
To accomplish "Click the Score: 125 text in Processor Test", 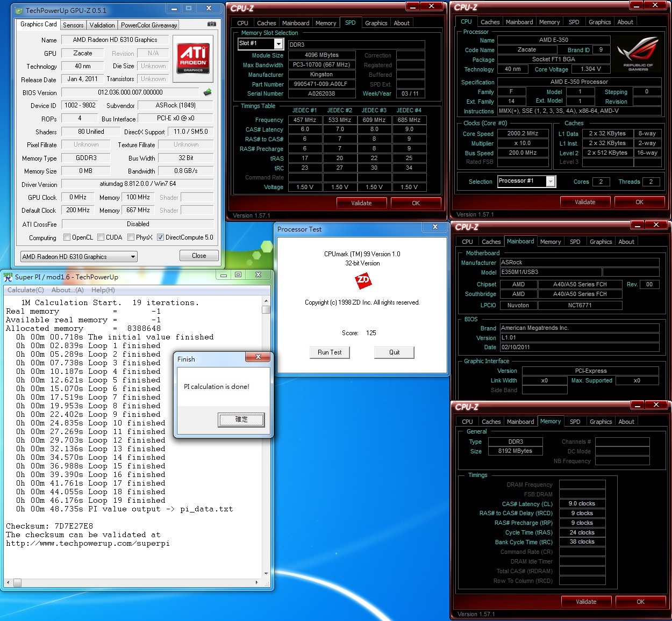I will [359, 333].
